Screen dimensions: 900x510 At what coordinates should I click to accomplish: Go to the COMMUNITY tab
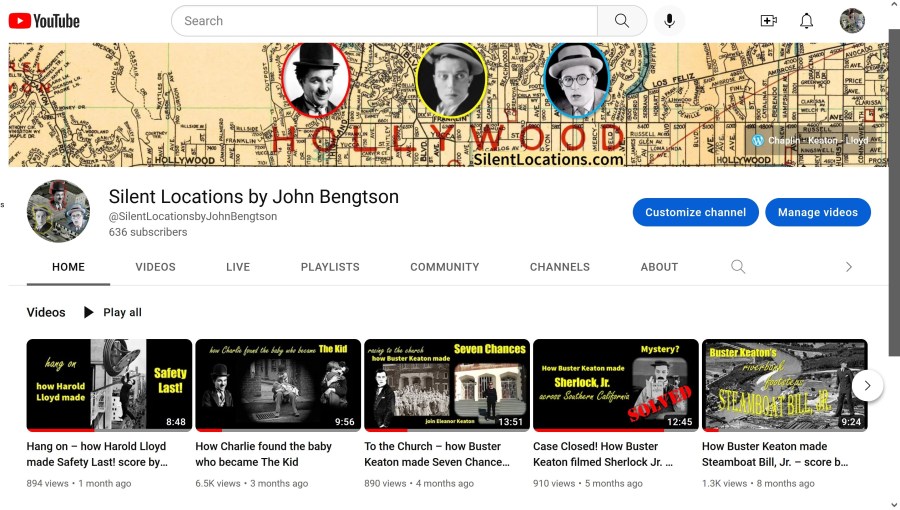tap(444, 267)
